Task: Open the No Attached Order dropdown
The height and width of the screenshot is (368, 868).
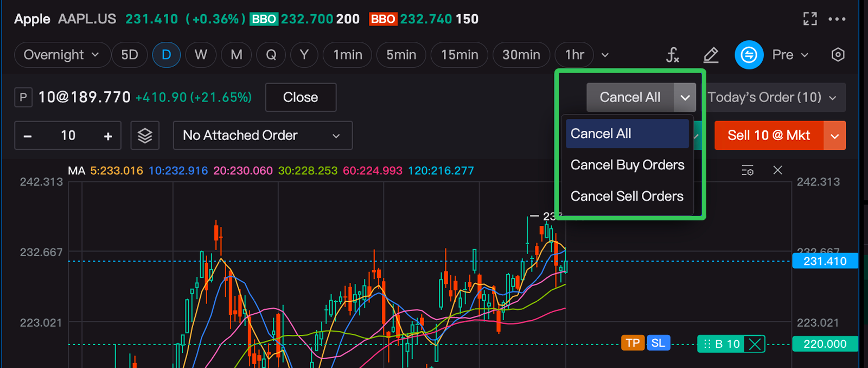Action: tap(263, 135)
